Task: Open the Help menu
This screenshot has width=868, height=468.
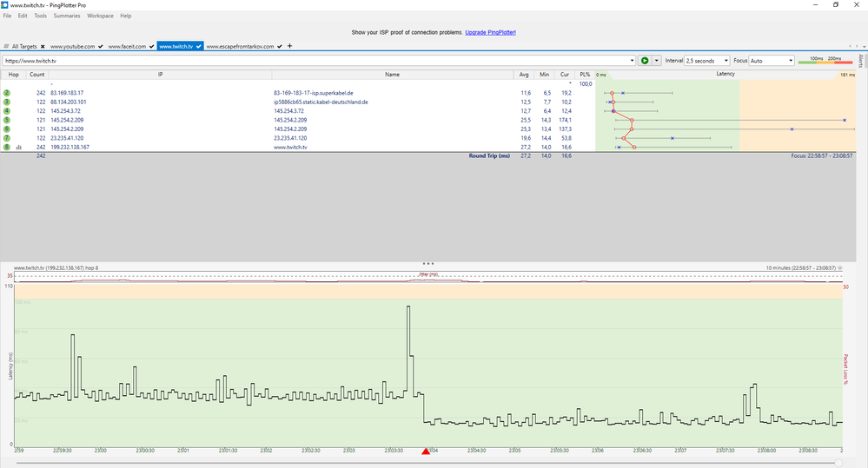Action: [126, 16]
